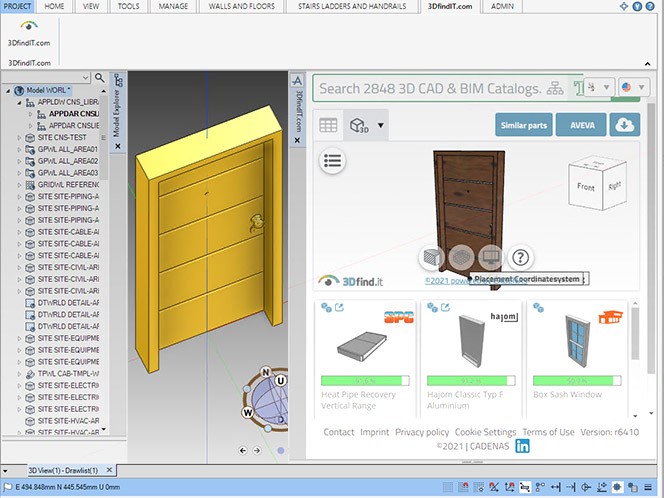Click the hamburger menu icon in status bar
The height and width of the screenshot is (498, 664).
click(648, 487)
